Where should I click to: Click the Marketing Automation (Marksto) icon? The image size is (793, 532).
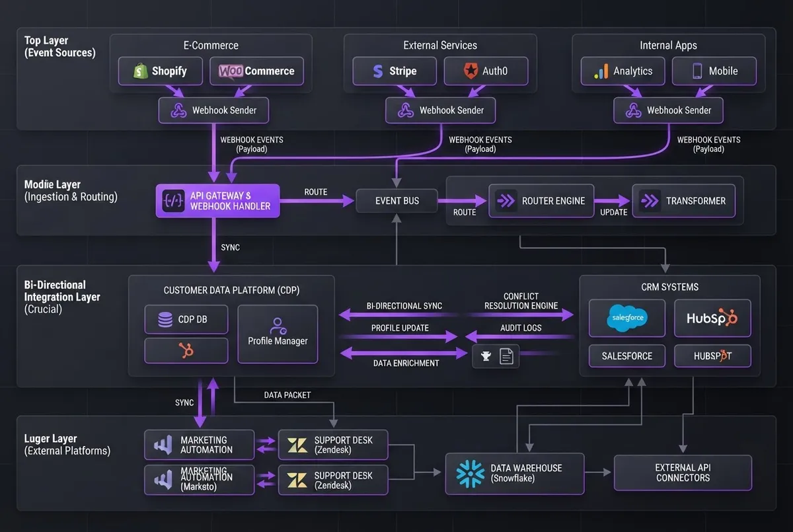(x=163, y=480)
